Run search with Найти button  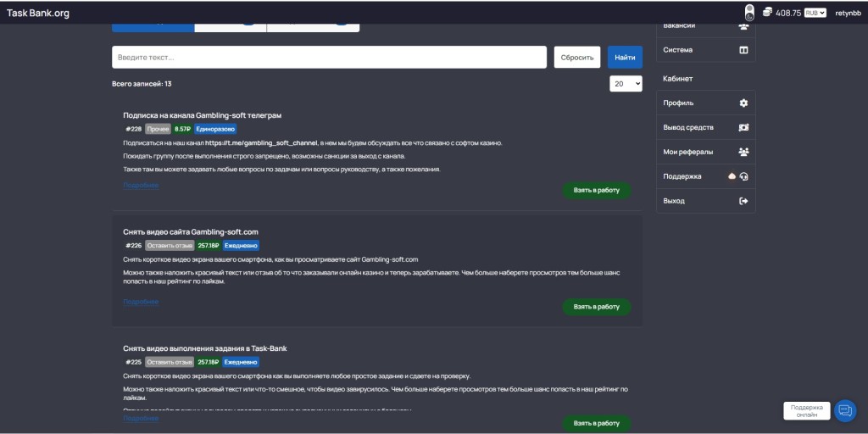pos(625,57)
